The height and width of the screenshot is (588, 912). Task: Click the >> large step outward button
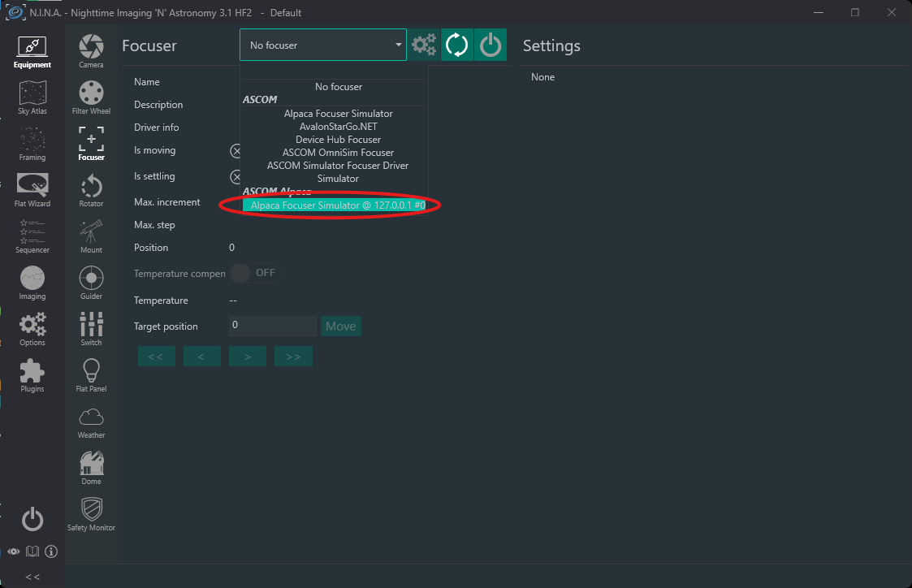point(294,357)
